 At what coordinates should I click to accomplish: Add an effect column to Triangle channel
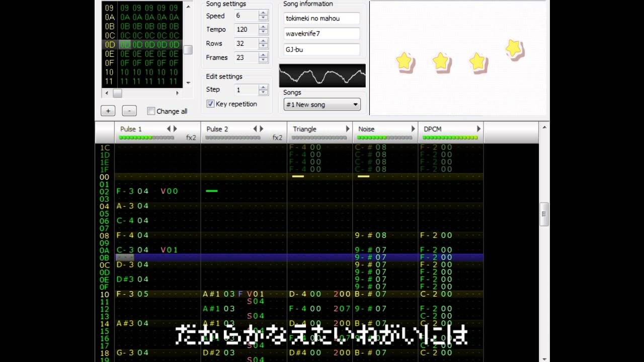[347, 129]
